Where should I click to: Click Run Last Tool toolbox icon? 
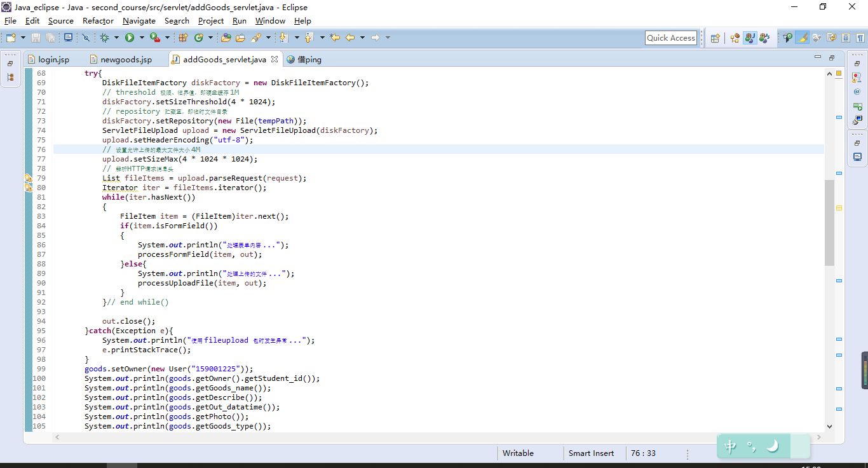click(154, 38)
